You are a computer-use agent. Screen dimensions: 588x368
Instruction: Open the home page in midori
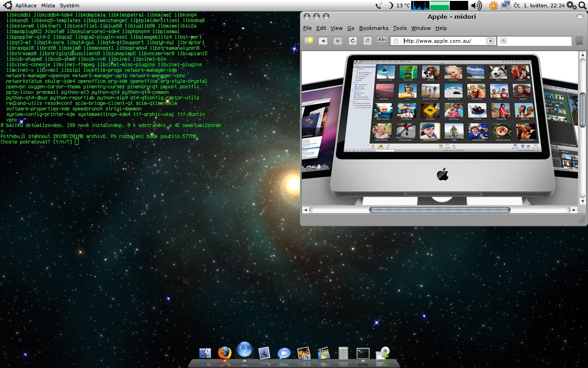click(367, 41)
